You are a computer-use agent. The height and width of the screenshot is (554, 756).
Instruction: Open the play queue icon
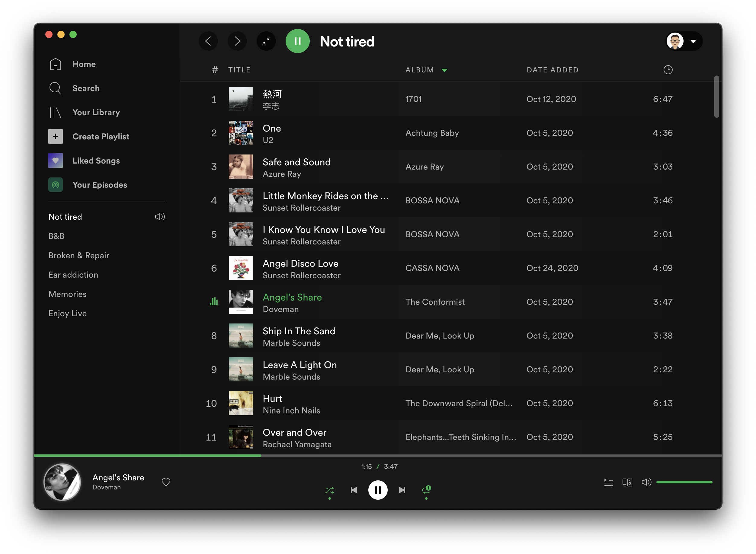[608, 482]
